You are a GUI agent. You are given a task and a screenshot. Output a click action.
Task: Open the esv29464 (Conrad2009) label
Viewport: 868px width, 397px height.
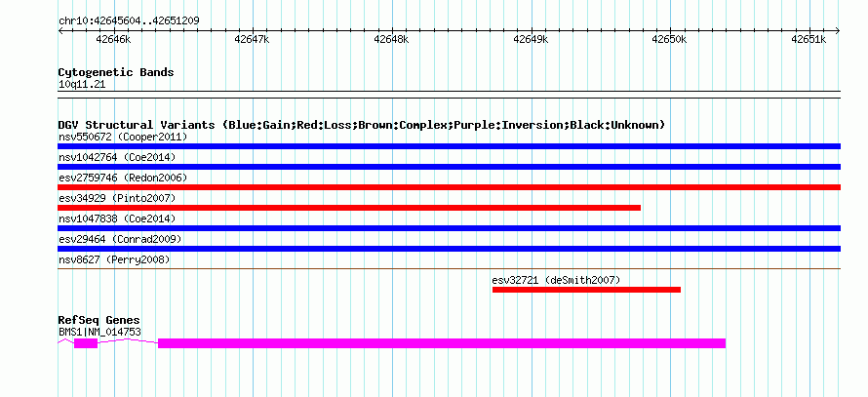(x=120, y=239)
